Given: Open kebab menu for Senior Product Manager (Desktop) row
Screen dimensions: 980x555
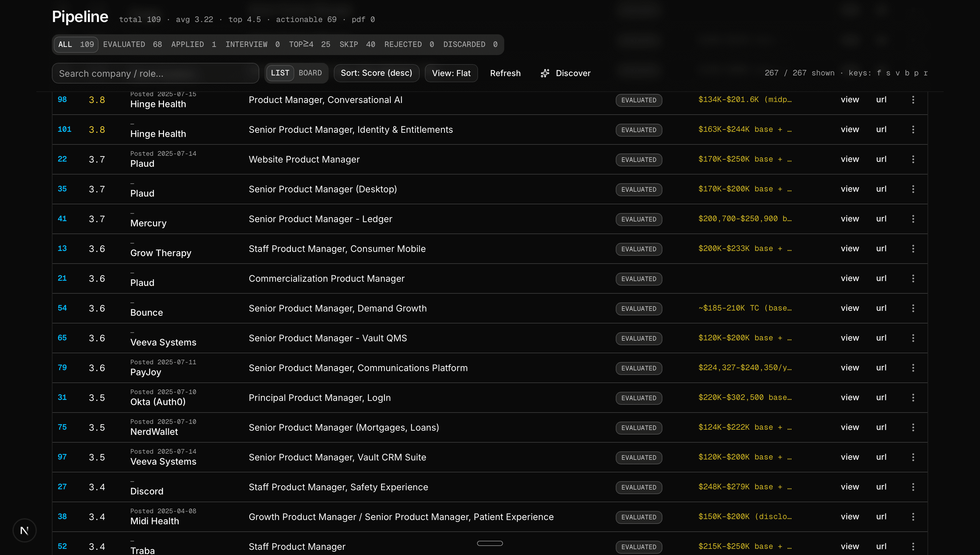Looking at the screenshot, I should [913, 189].
